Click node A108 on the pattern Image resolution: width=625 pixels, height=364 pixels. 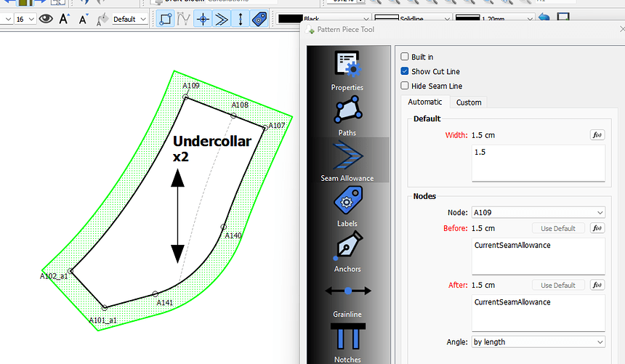233,116
